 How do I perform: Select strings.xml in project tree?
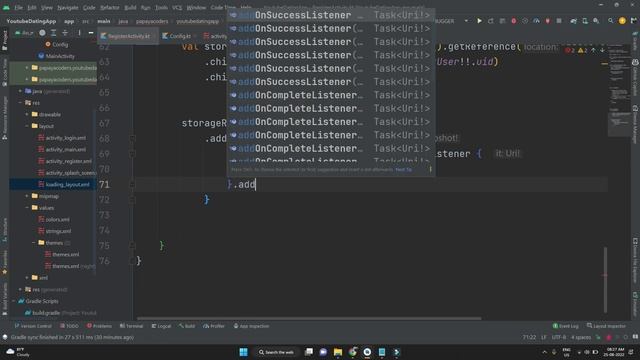(x=55, y=231)
